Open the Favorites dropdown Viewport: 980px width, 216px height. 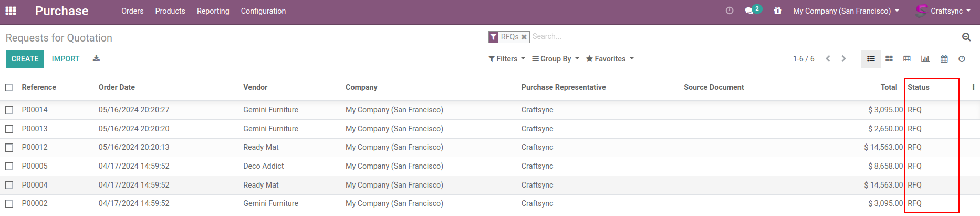tap(610, 59)
